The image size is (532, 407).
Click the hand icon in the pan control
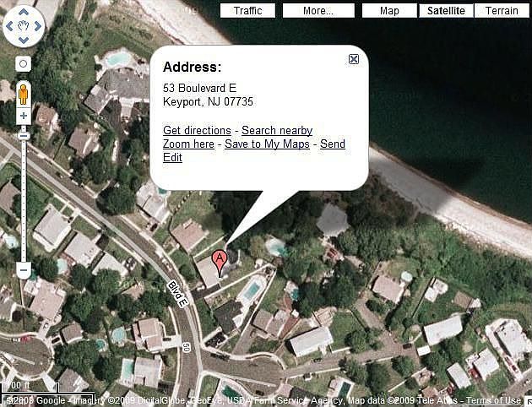tap(24, 26)
